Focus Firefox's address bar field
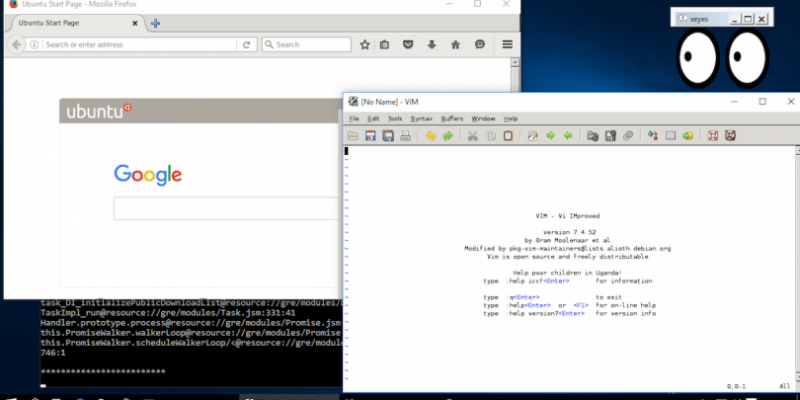This screenshot has height=400, width=800. [x=140, y=45]
